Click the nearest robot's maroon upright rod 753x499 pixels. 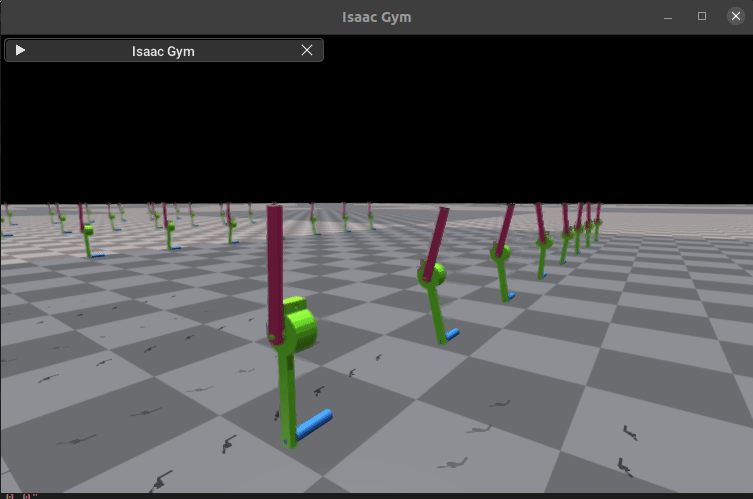click(275, 273)
